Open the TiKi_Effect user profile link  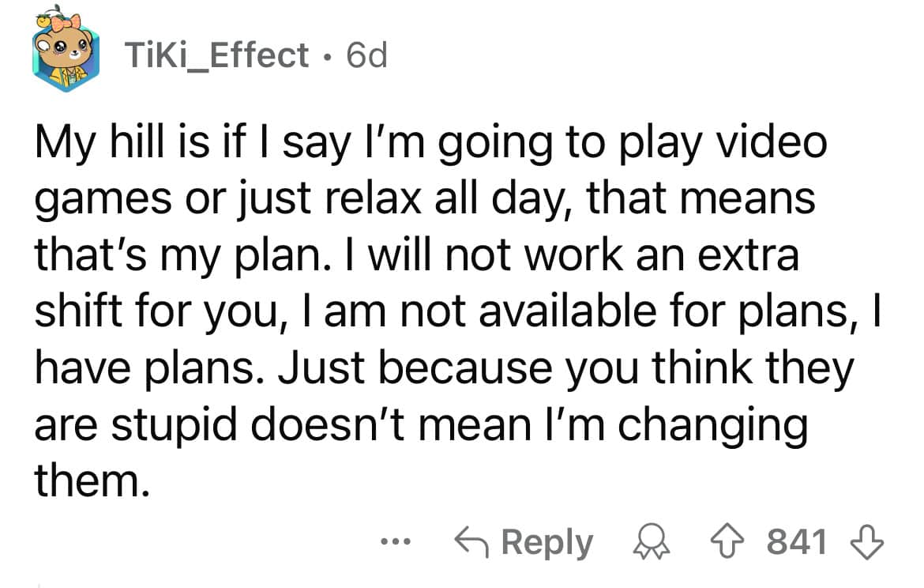click(216, 55)
